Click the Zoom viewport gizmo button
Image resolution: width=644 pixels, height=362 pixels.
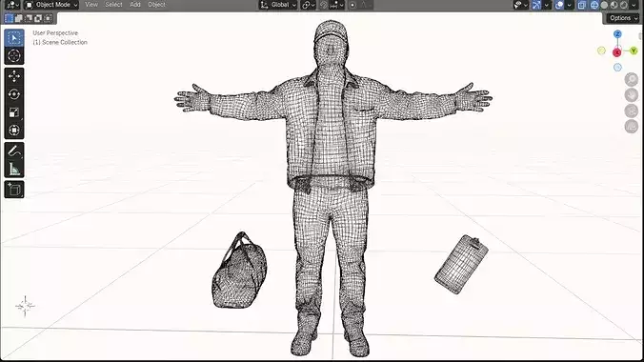coord(632,79)
